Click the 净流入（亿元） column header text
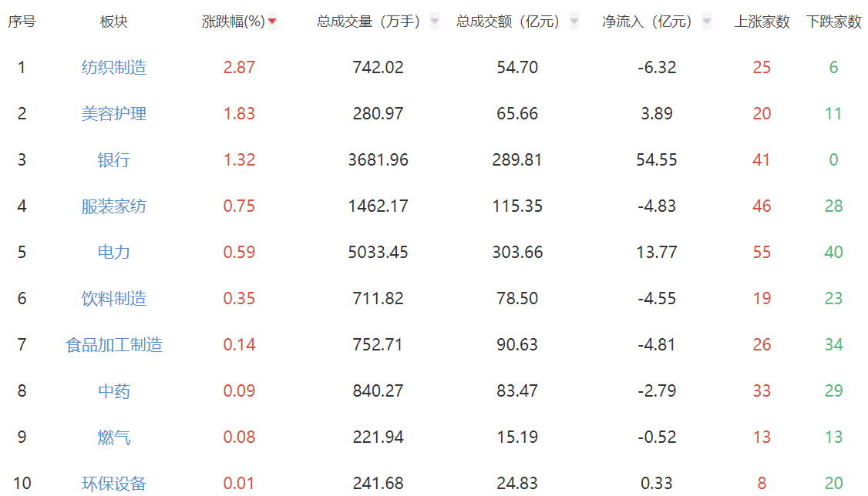The width and height of the screenshot is (868, 496). click(x=649, y=22)
